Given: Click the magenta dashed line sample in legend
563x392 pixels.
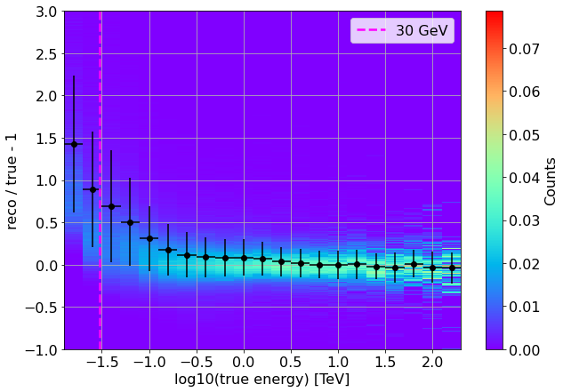Looking at the screenshot, I should (371, 30).
